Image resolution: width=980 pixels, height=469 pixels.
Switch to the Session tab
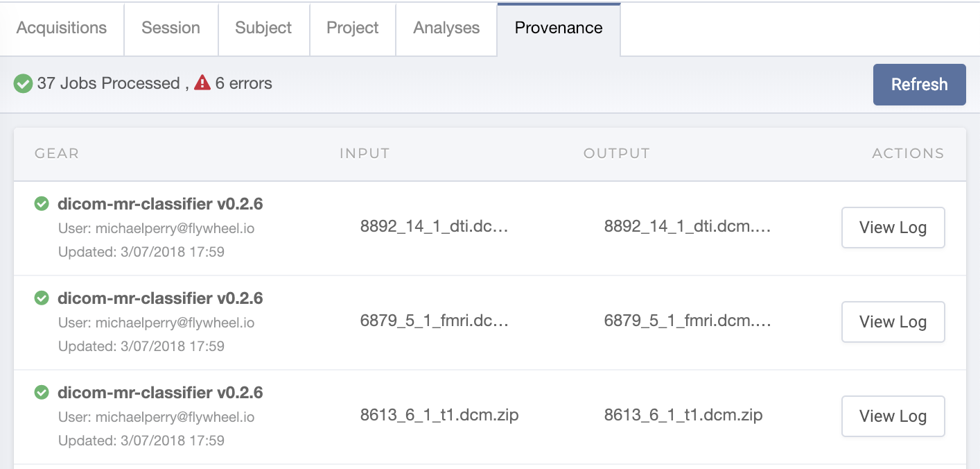(x=170, y=28)
